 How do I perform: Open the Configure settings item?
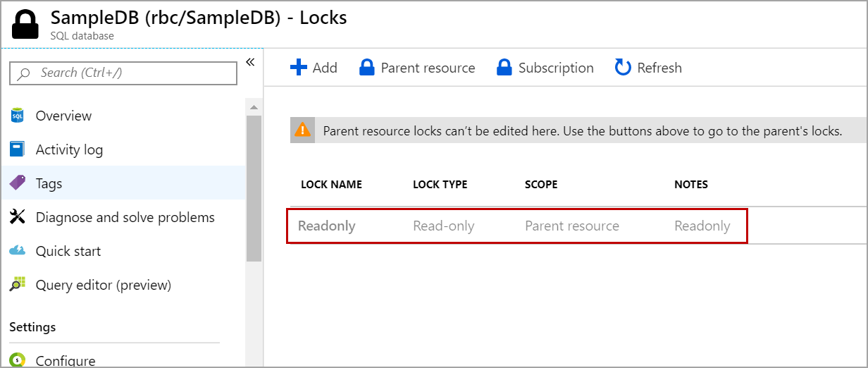point(66,360)
